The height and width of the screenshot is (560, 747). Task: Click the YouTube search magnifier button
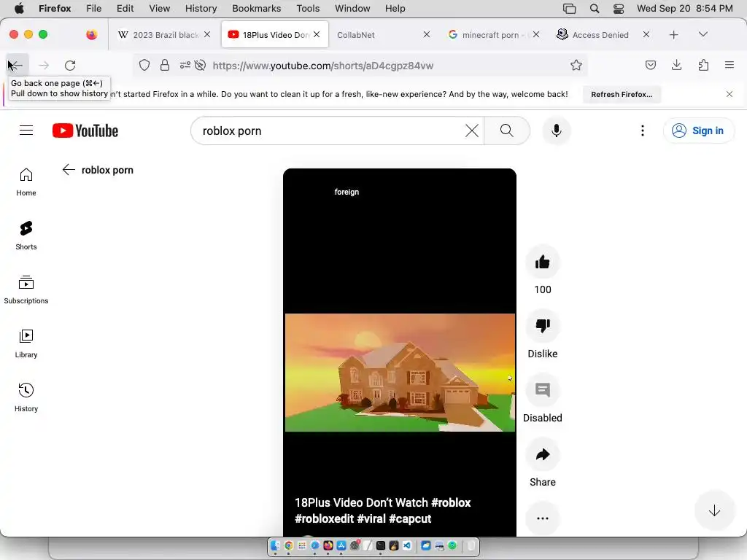[x=507, y=131]
